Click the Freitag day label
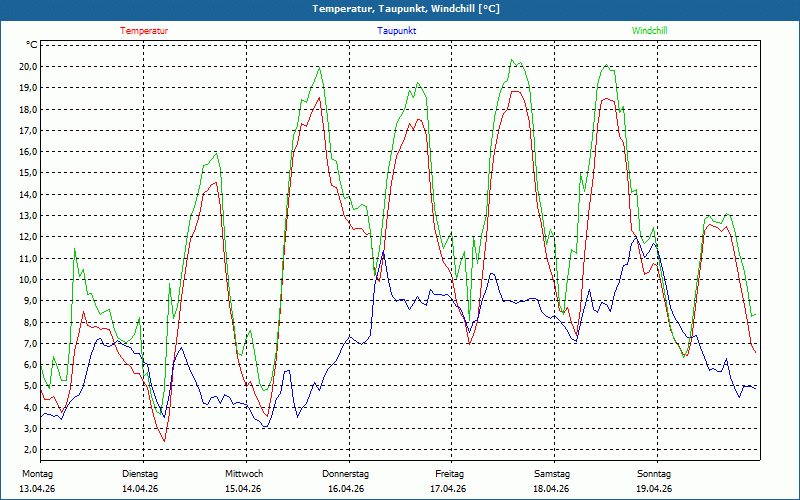The image size is (800, 500). coord(449,473)
